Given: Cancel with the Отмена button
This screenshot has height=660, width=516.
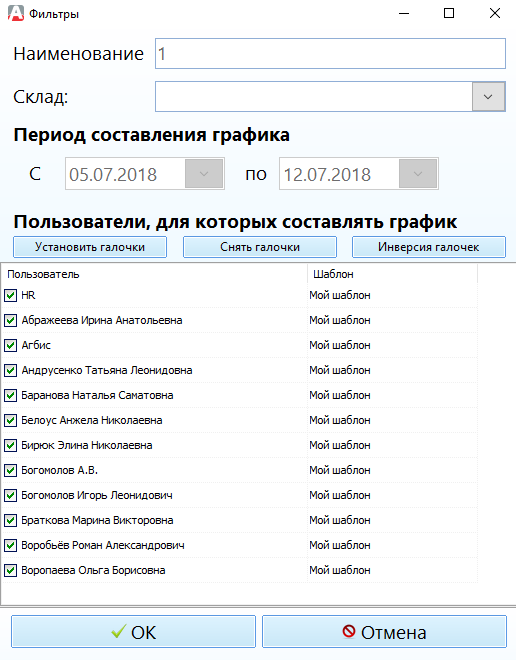Looking at the screenshot, I should coord(384,632).
